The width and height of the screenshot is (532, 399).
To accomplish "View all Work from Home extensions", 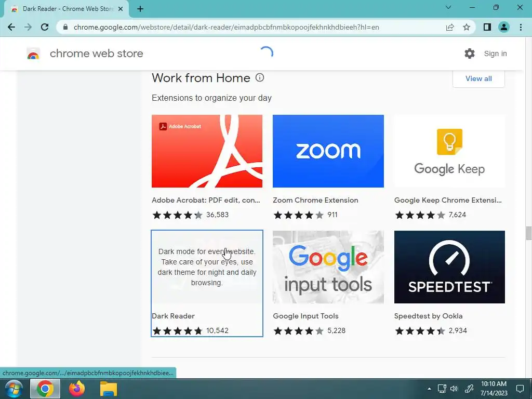I will click(478, 79).
